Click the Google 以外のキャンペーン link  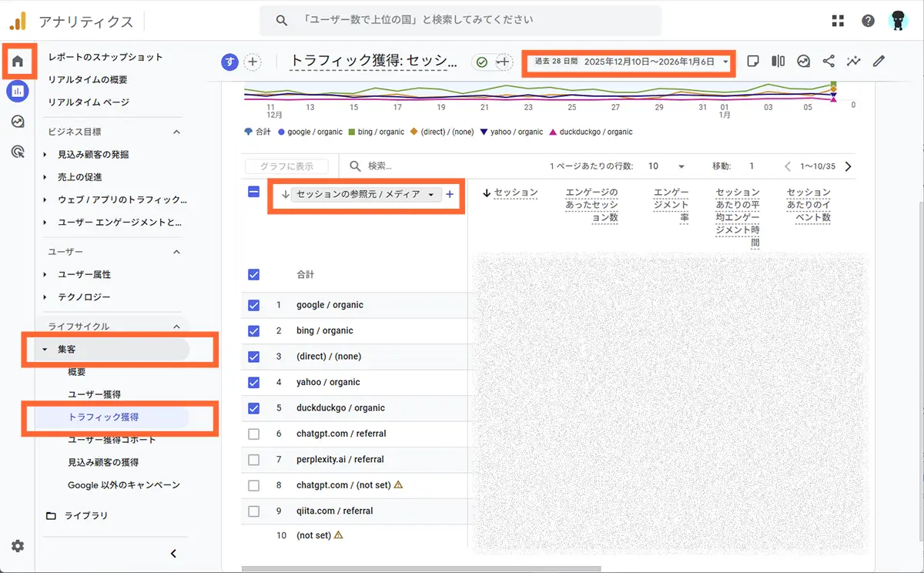point(125,485)
